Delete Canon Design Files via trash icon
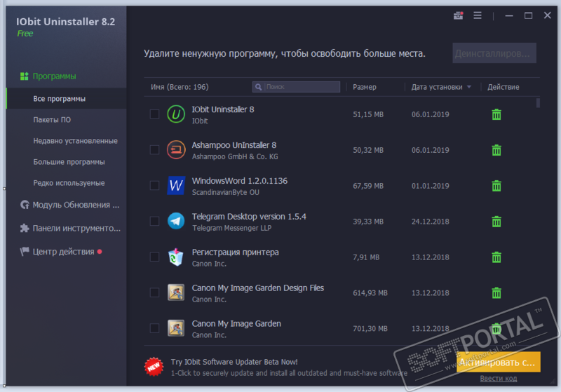 click(496, 293)
